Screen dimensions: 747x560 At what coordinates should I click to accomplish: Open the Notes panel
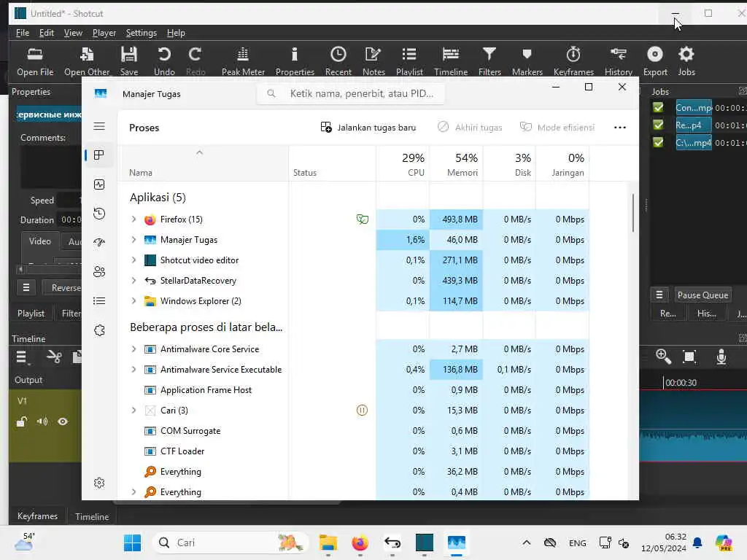pos(373,62)
